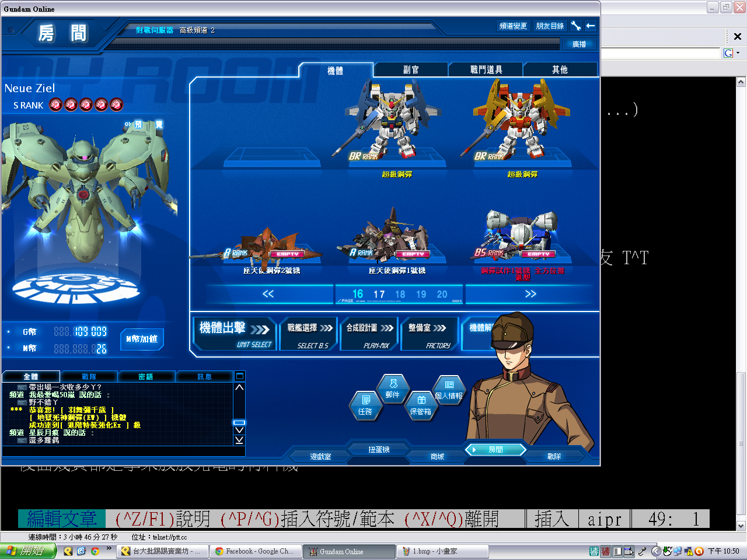Viewport: 747px width, 560px height.
Task: Click the chat scroll-up arrow icon
Action: (239, 387)
